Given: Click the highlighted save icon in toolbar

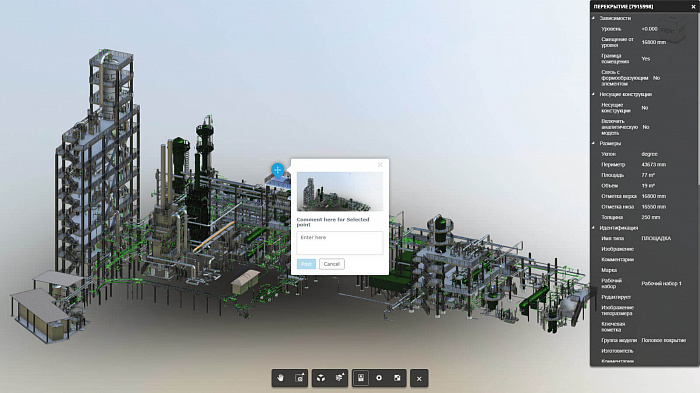Looking at the screenshot, I should 361,378.
